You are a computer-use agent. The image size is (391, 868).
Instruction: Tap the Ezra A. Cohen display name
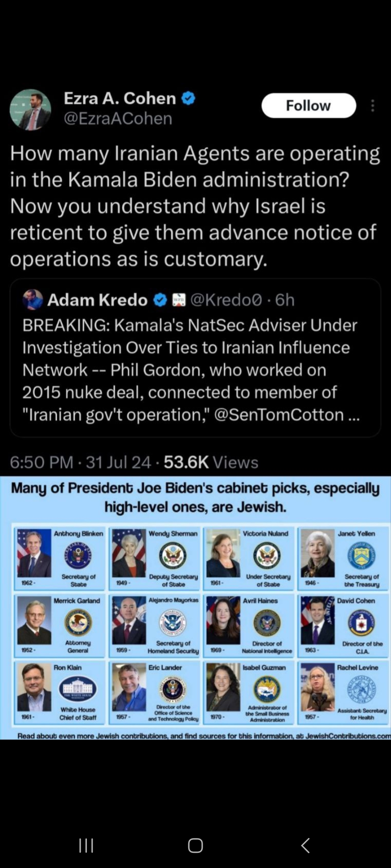tap(120, 98)
